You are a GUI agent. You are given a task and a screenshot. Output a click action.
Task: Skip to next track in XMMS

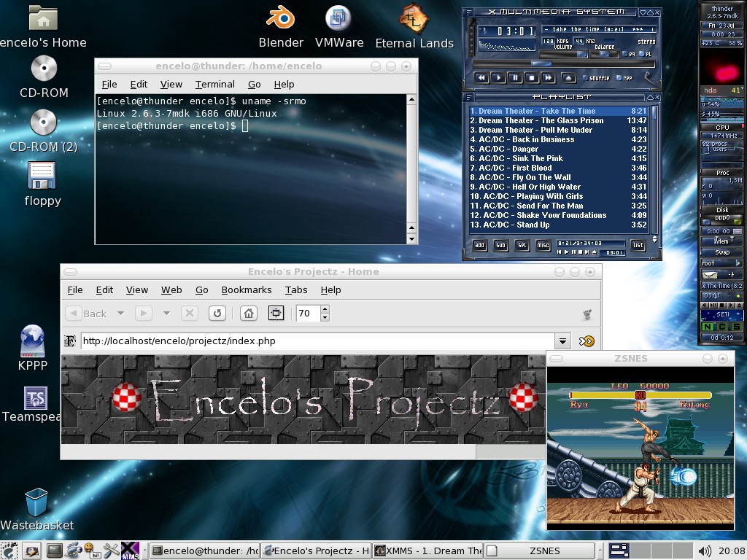click(549, 77)
